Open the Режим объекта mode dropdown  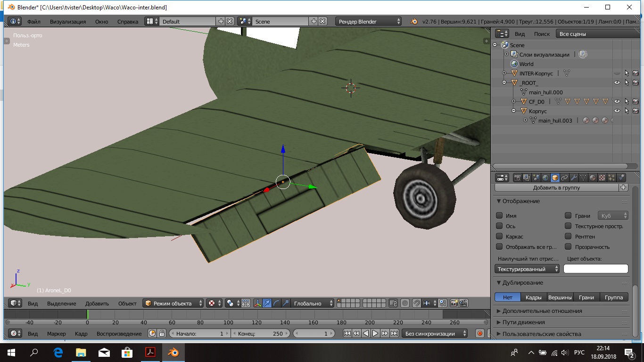(173, 304)
